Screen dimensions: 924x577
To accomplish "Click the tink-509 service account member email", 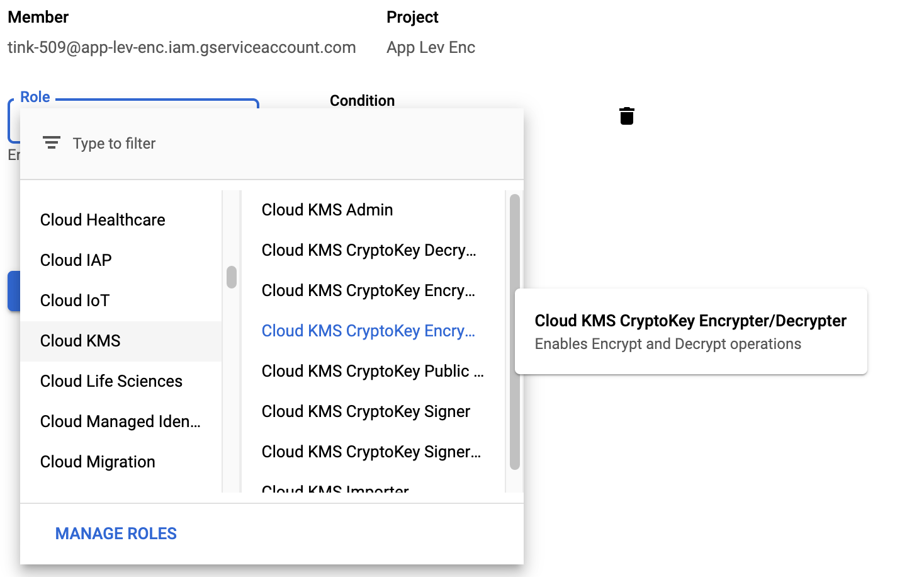I will pos(181,47).
